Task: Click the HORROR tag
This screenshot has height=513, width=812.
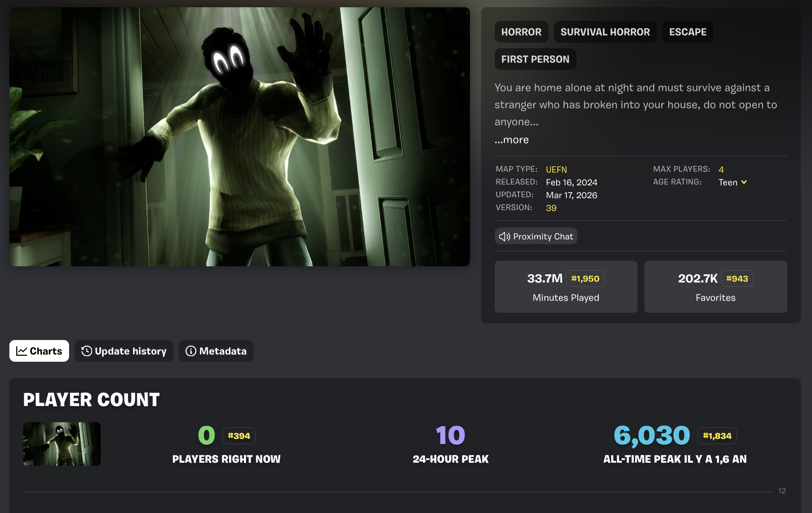Action: tap(521, 32)
